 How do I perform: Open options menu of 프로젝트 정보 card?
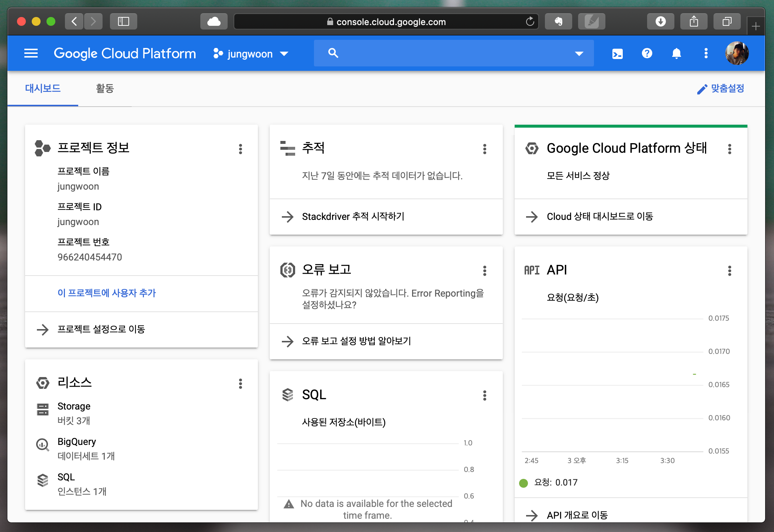(x=240, y=149)
